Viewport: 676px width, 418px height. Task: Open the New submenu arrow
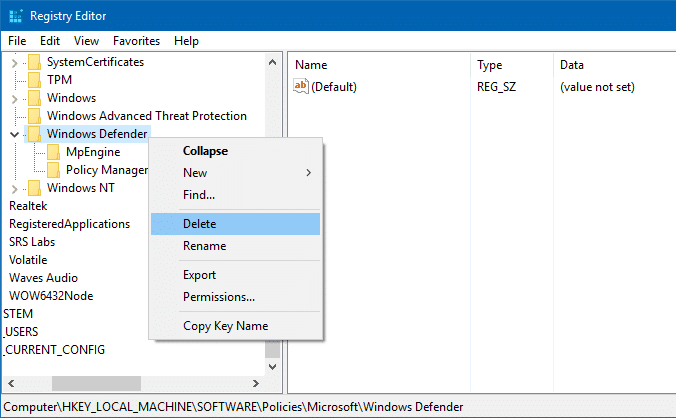308,173
